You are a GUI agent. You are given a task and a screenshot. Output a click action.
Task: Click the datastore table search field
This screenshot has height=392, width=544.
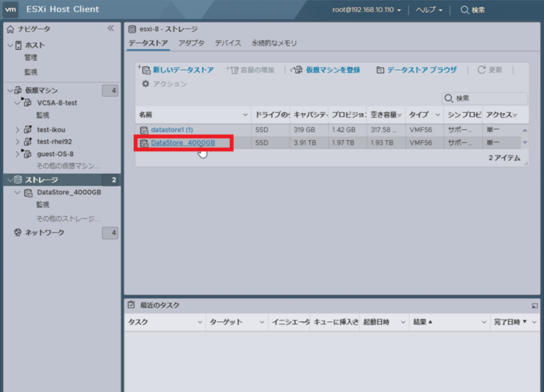coord(485,98)
